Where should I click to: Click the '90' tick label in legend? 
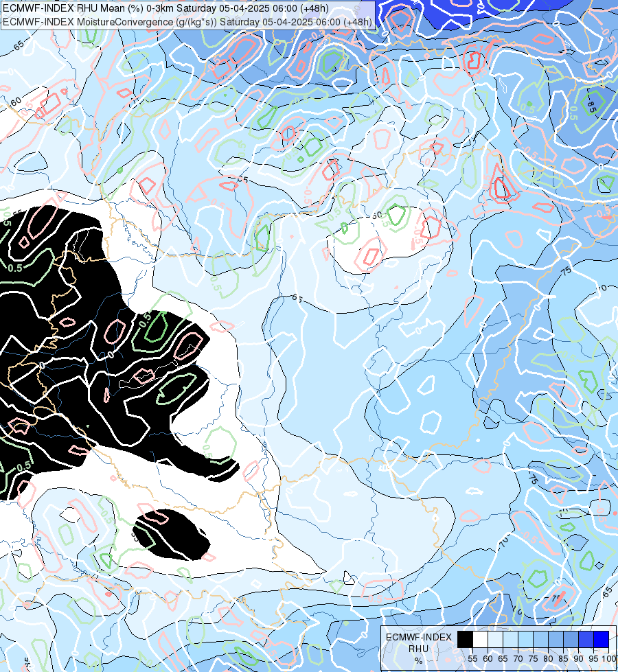coord(579,659)
